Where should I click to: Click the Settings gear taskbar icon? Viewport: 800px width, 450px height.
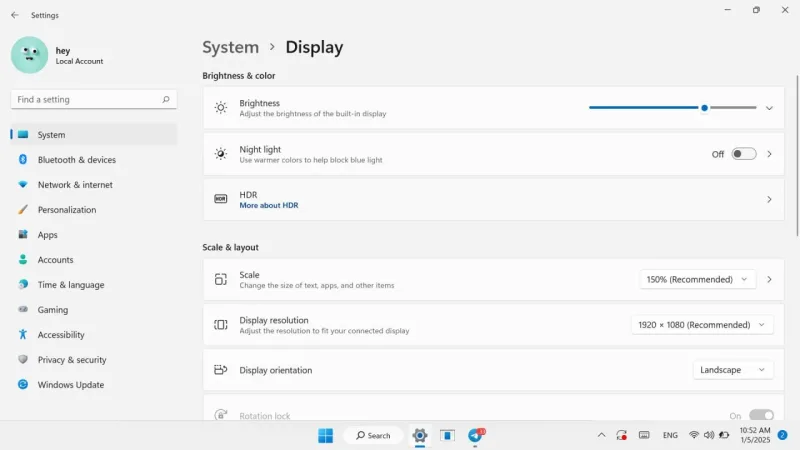(x=419, y=435)
